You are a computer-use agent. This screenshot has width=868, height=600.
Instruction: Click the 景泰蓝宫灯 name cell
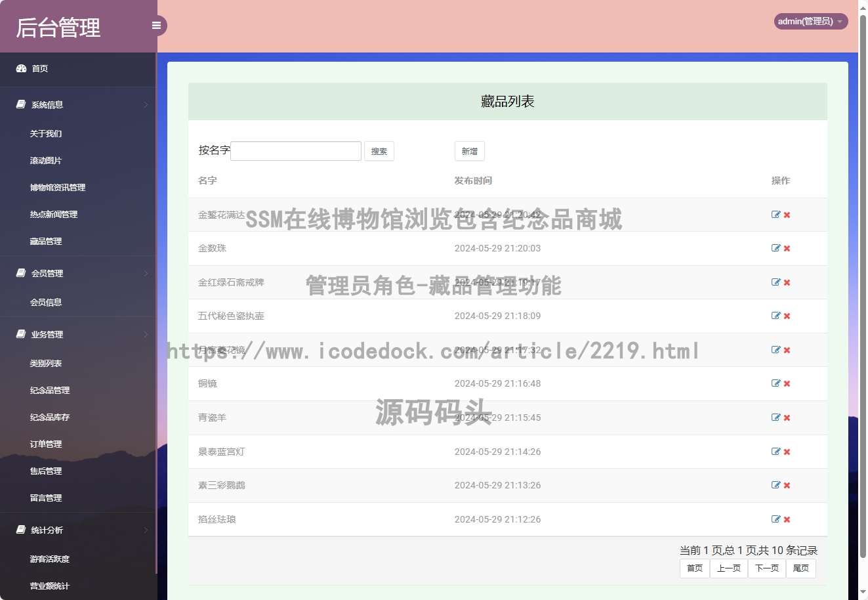pos(222,452)
